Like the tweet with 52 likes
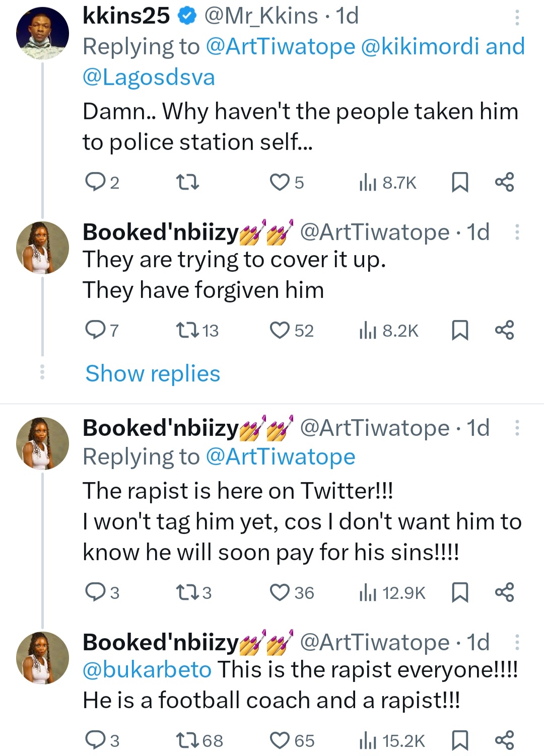Viewport: 544px width, 756px height. pyautogui.click(x=280, y=331)
